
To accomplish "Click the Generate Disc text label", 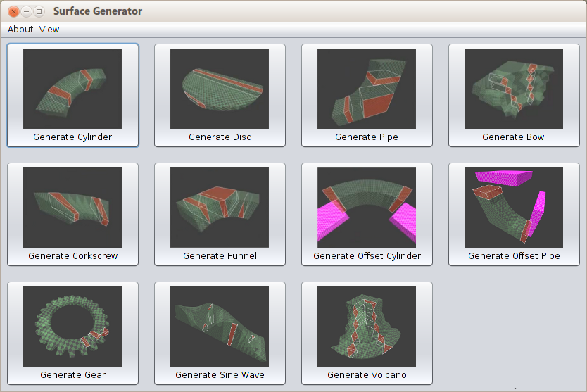I will pyautogui.click(x=220, y=137).
